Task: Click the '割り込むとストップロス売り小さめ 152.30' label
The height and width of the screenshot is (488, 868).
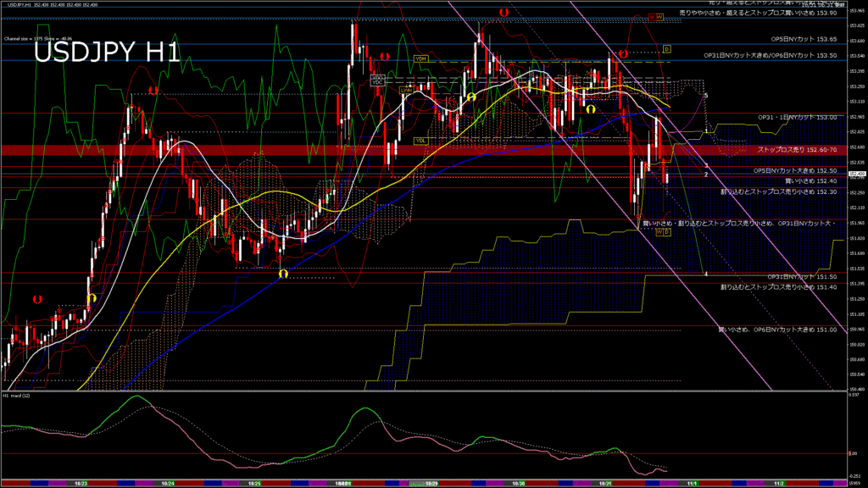Action: (x=778, y=191)
